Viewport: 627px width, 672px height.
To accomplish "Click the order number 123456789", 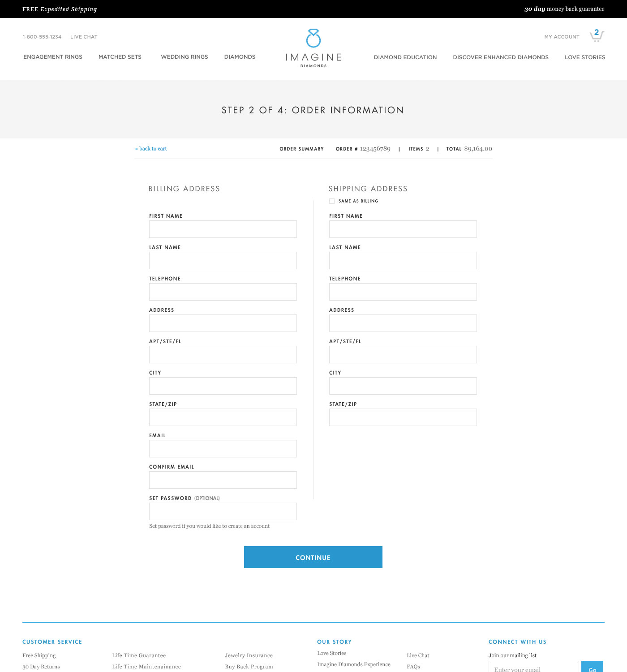I will 375,149.
